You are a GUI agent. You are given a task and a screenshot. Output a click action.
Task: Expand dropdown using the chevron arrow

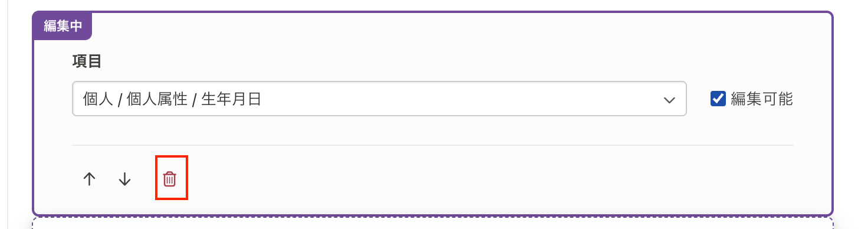click(x=669, y=100)
